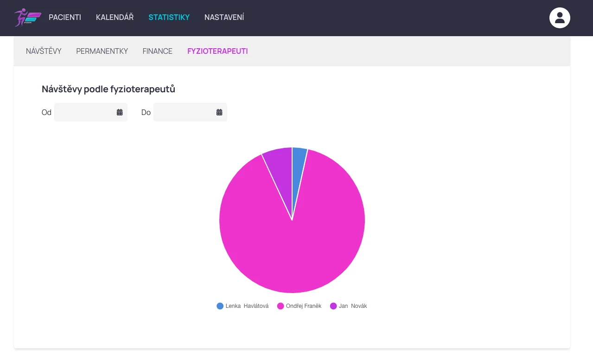
Task: Toggle Jan Novák in the chart legend
Action: click(x=348, y=306)
